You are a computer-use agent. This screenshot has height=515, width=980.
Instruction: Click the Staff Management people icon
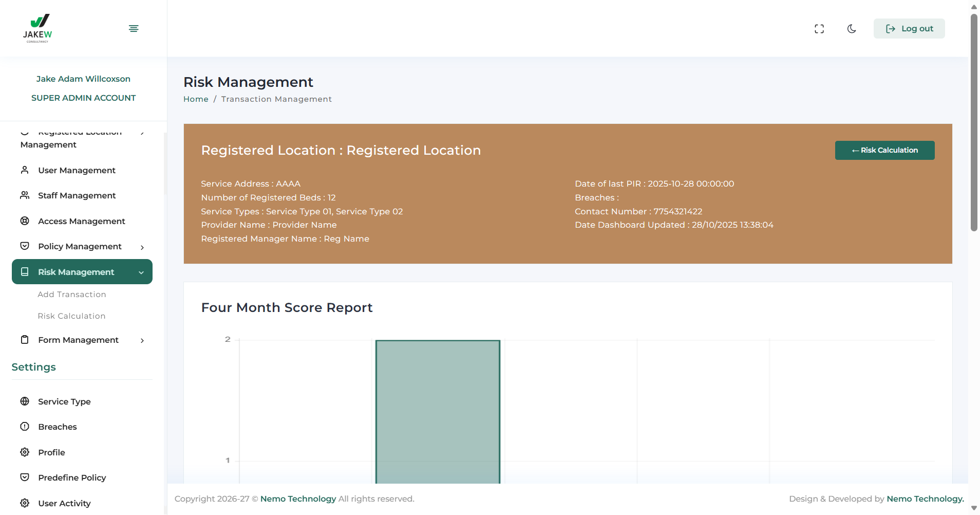click(25, 195)
